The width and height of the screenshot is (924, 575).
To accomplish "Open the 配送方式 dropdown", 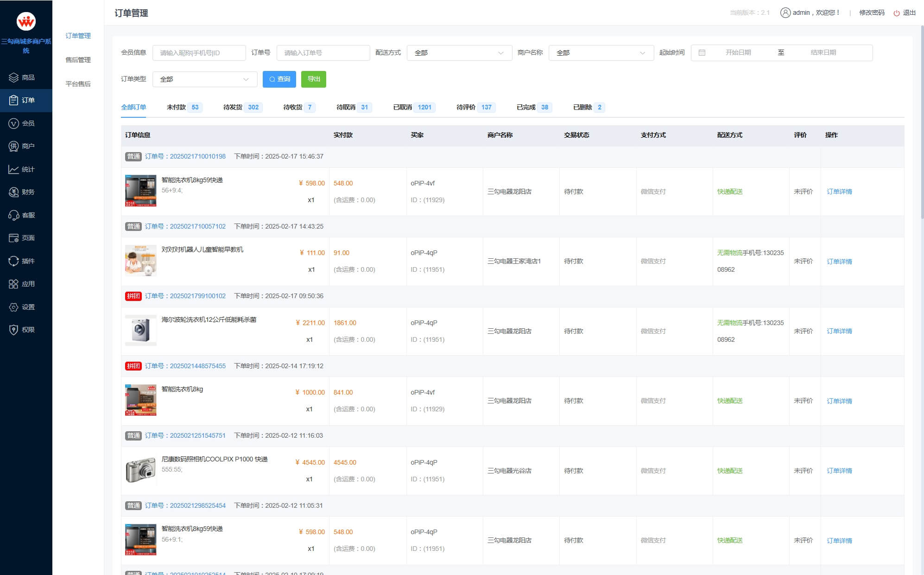I will point(459,53).
